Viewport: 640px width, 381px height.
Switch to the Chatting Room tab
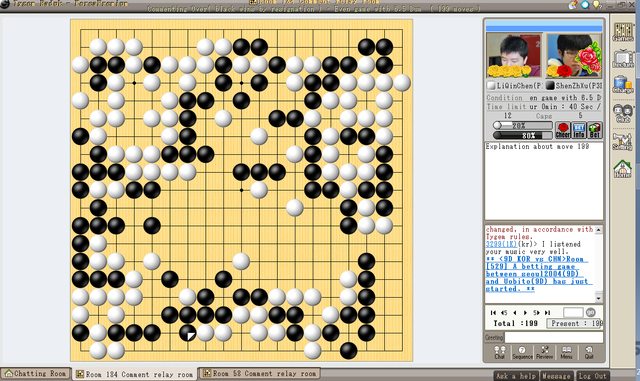(36, 374)
